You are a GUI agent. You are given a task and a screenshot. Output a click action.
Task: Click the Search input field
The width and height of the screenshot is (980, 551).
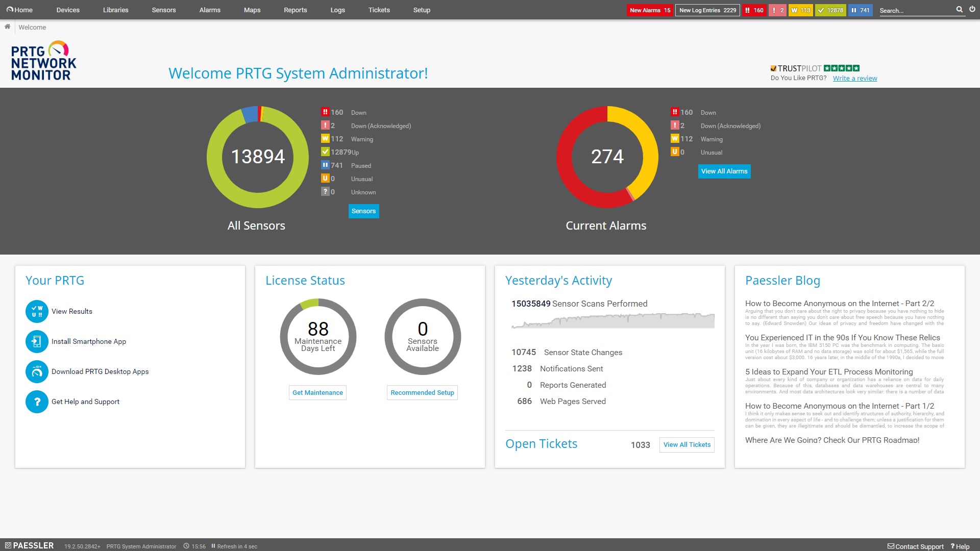pyautogui.click(x=916, y=10)
